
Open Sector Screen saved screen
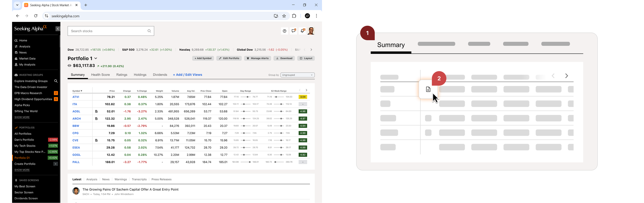tap(24, 192)
